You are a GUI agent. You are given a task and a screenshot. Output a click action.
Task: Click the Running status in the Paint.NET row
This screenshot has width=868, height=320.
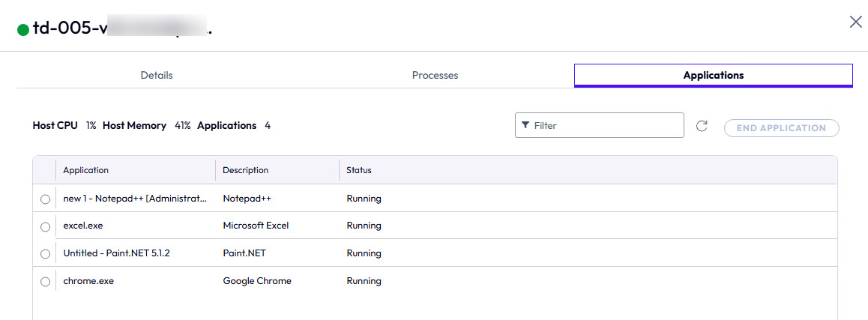[x=364, y=253]
